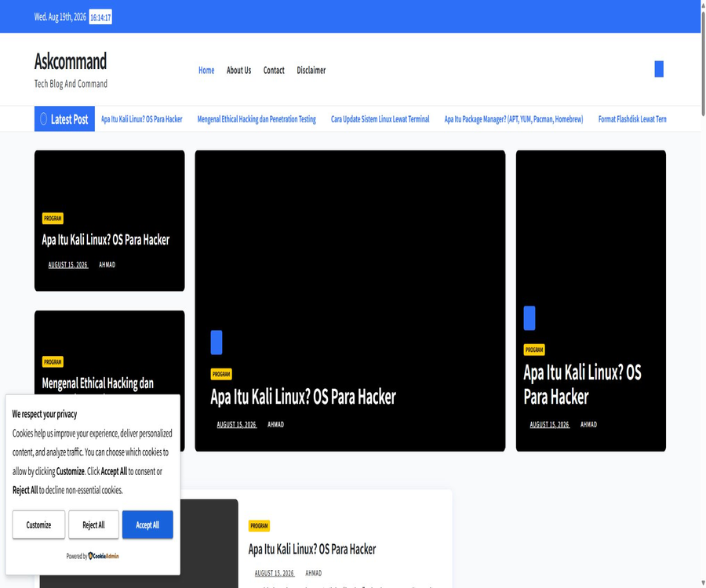This screenshot has width=706, height=588.
Task: Click the date Wed. Aug 19th, 2026
Action: tap(60, 17)
